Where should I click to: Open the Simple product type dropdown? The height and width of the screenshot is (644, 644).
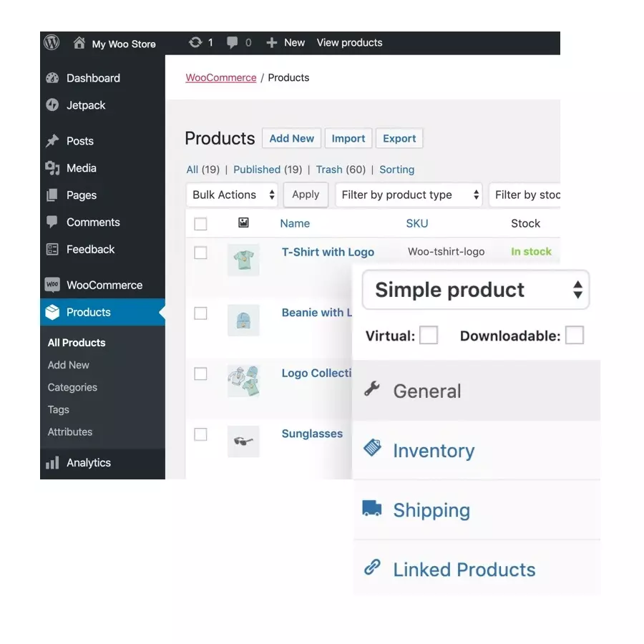coord(476,290)
